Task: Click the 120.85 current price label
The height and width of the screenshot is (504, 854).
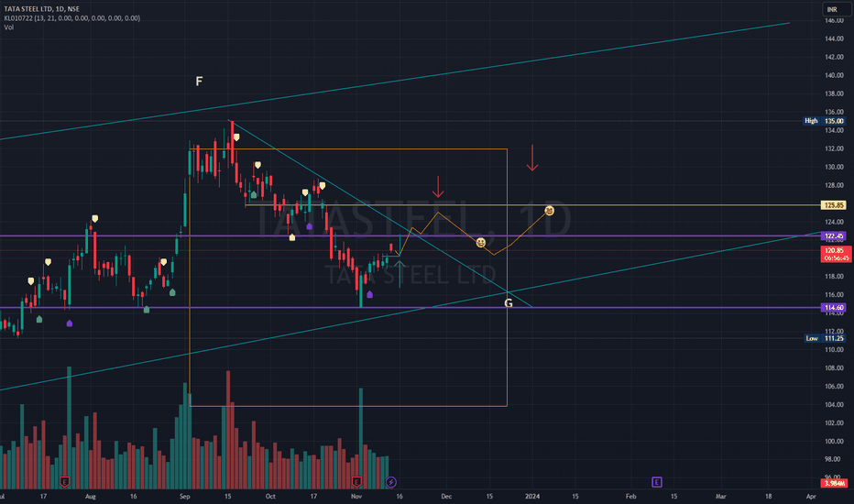Action: coord(836,254)
